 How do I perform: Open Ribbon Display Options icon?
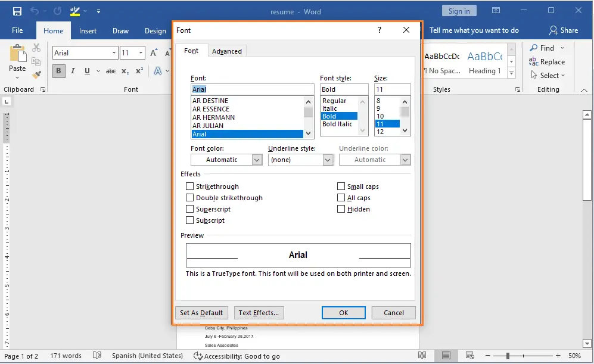[496, 11]
